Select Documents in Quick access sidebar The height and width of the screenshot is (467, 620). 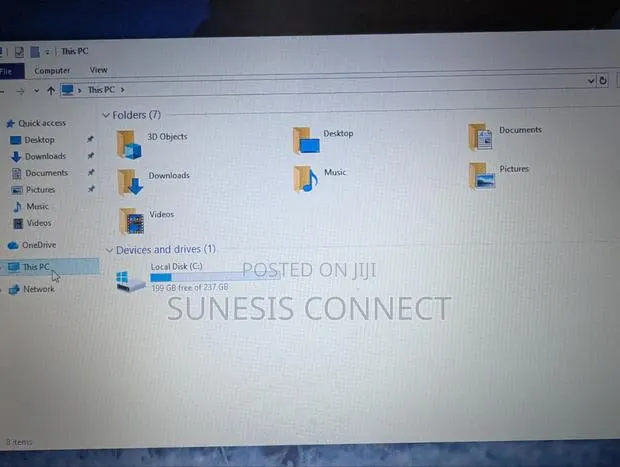(x=46, y=173)
